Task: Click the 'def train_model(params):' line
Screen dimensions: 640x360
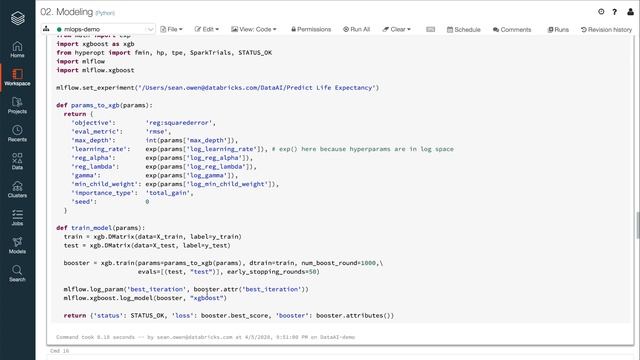Action: (x=100, y=228)
